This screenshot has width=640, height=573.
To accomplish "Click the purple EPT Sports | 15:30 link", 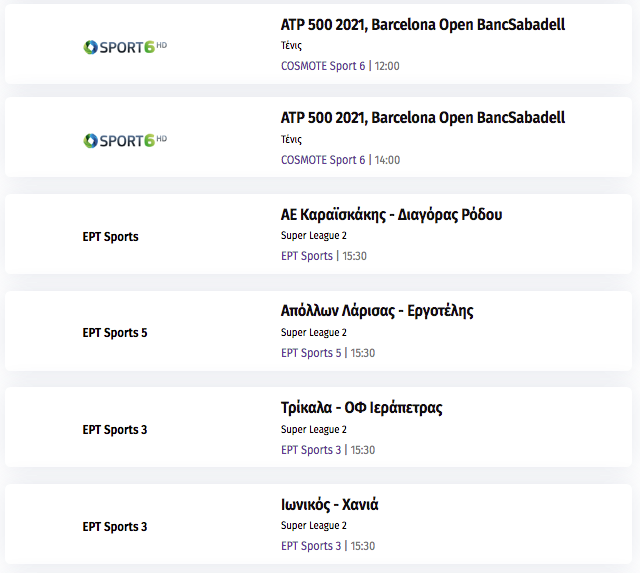I will tap(324, 256).
